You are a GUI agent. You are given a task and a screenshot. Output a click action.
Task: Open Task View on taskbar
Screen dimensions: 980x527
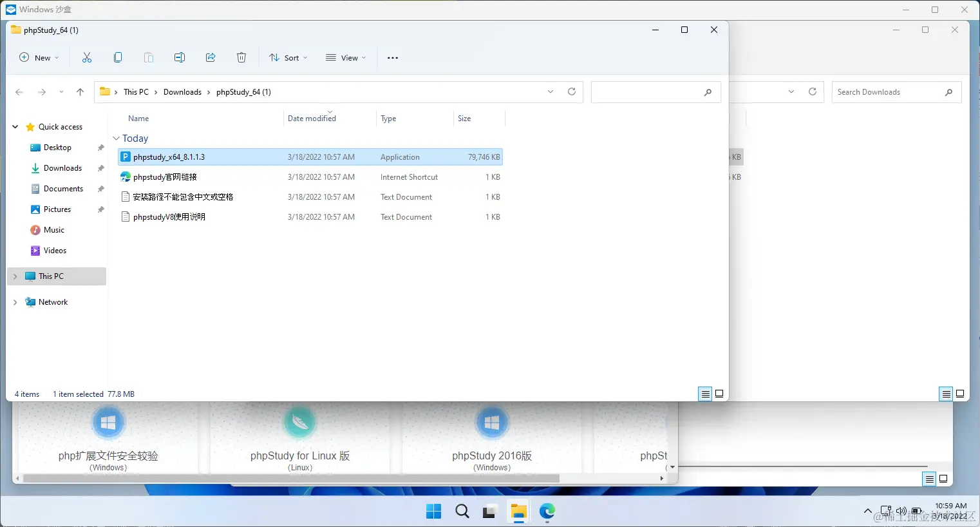pyautogui.click(x=491, y=512)
